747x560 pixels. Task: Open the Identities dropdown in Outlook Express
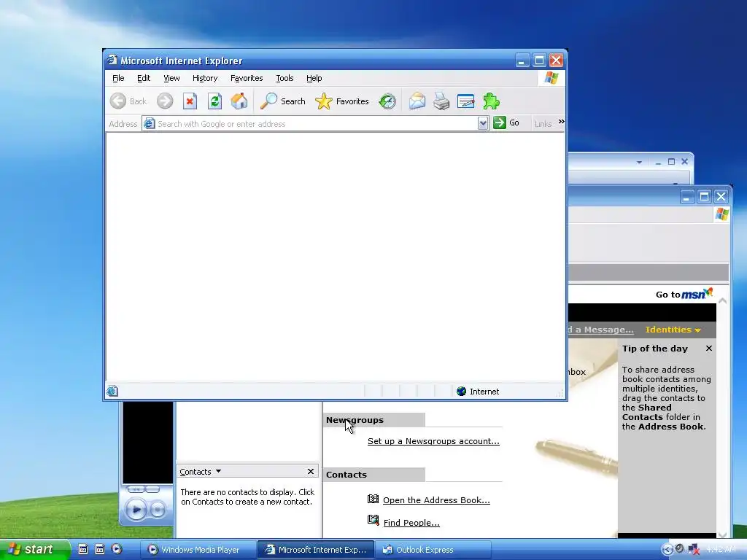pyautogui.click(x=673, y=330)
